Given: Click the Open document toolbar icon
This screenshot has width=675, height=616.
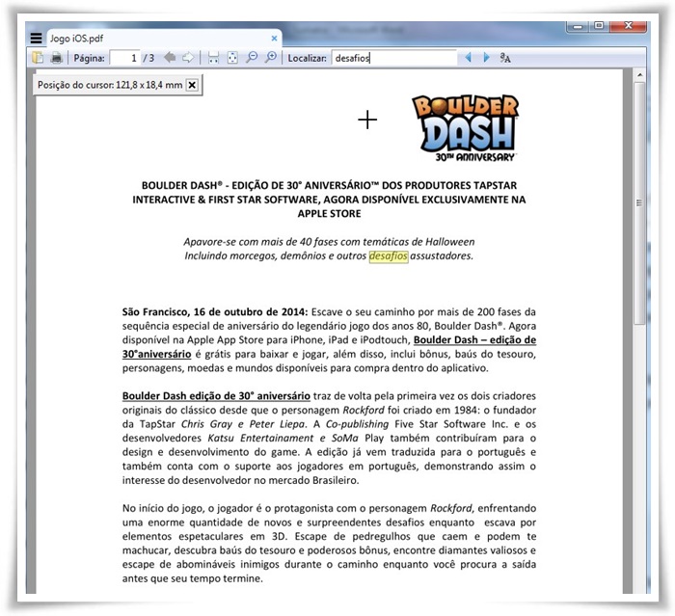Looking at the screenshot, I should coord(38,58).
